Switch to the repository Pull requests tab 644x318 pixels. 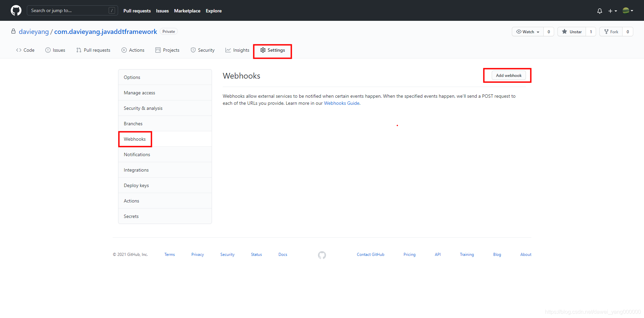click(93, 50)
